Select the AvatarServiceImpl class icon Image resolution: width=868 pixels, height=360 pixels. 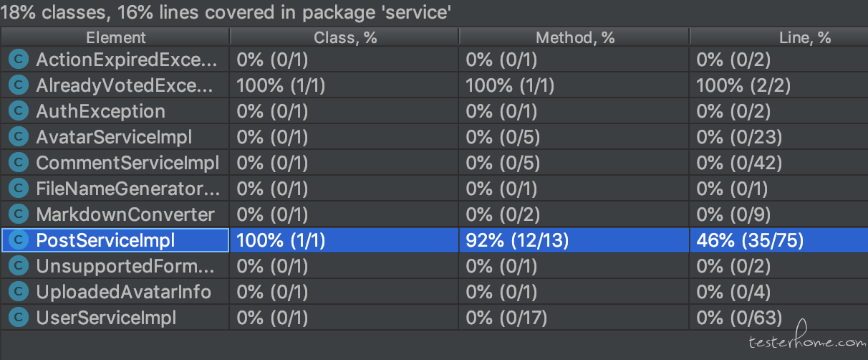19,137
